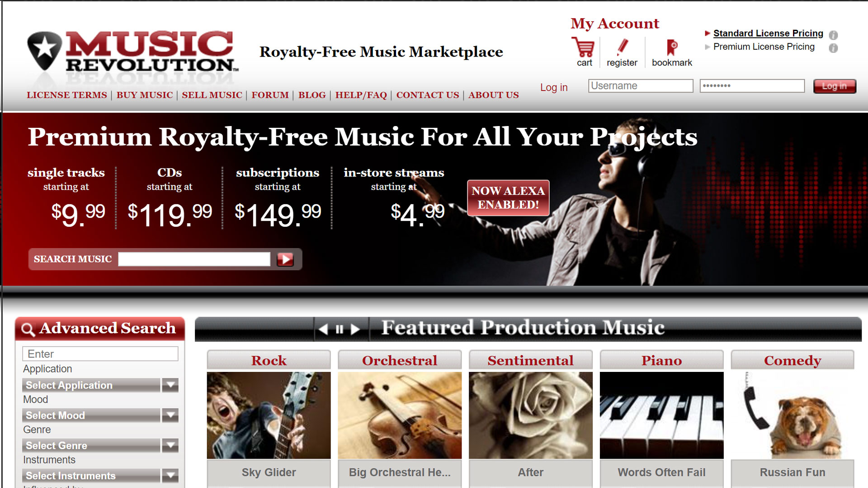This screenshot has height=488, width=868.
Task: Open the HELP/FAQ menu item
Action: (x=361, y=95)
